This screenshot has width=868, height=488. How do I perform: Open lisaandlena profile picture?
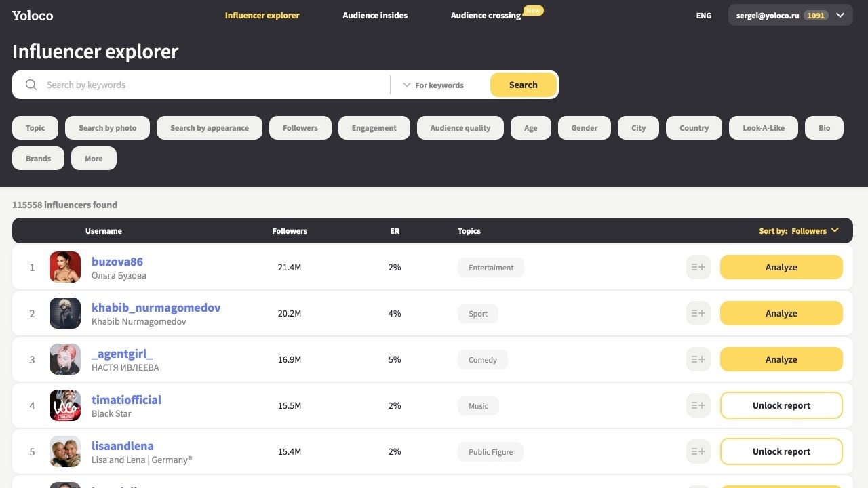point(65,451)
